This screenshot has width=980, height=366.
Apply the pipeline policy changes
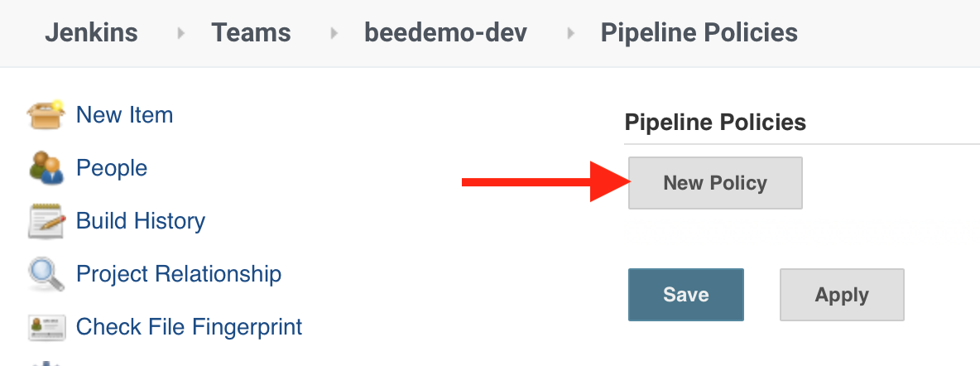point(841,295)
